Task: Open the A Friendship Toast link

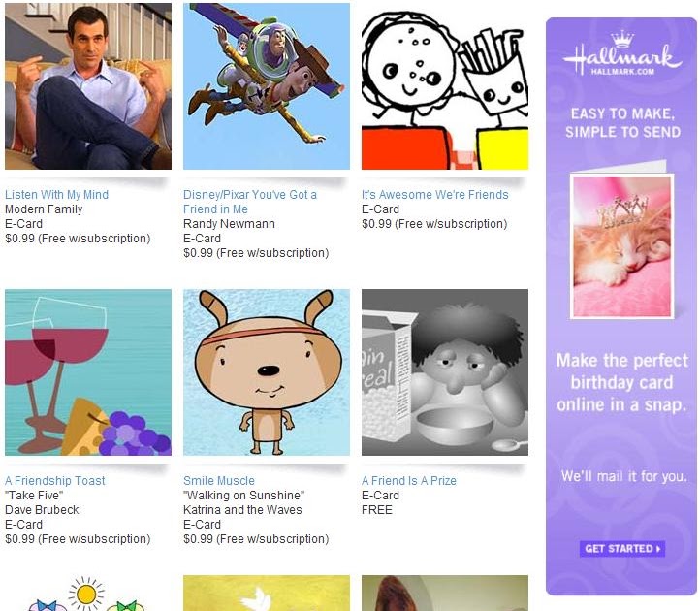Action: tap(55, 481)
